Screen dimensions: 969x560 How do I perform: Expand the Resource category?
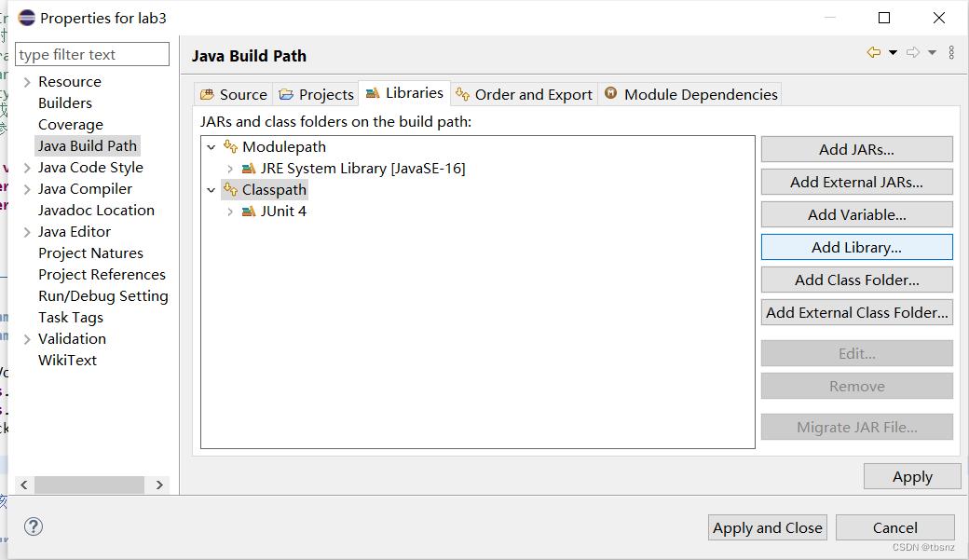point(27,82)
